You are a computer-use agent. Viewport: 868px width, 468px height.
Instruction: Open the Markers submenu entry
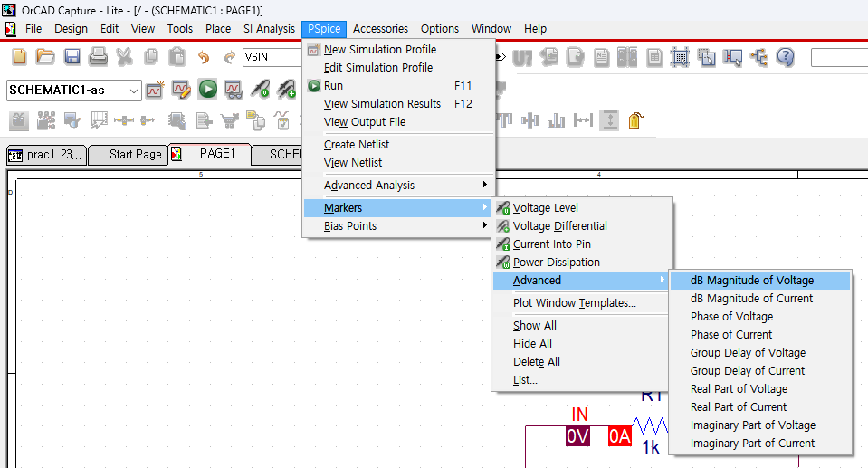click(398, 207)
